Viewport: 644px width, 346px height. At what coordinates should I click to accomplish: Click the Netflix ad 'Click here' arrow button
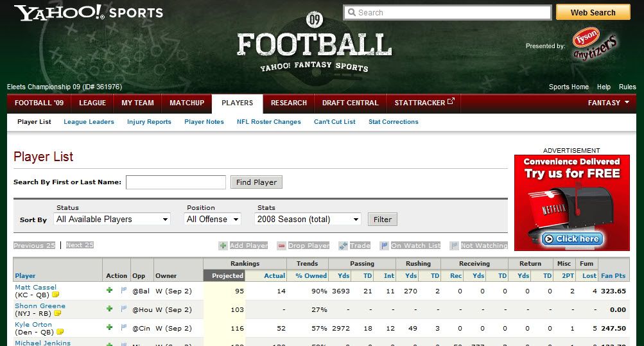pyautogui.click(x=572, y=239)
